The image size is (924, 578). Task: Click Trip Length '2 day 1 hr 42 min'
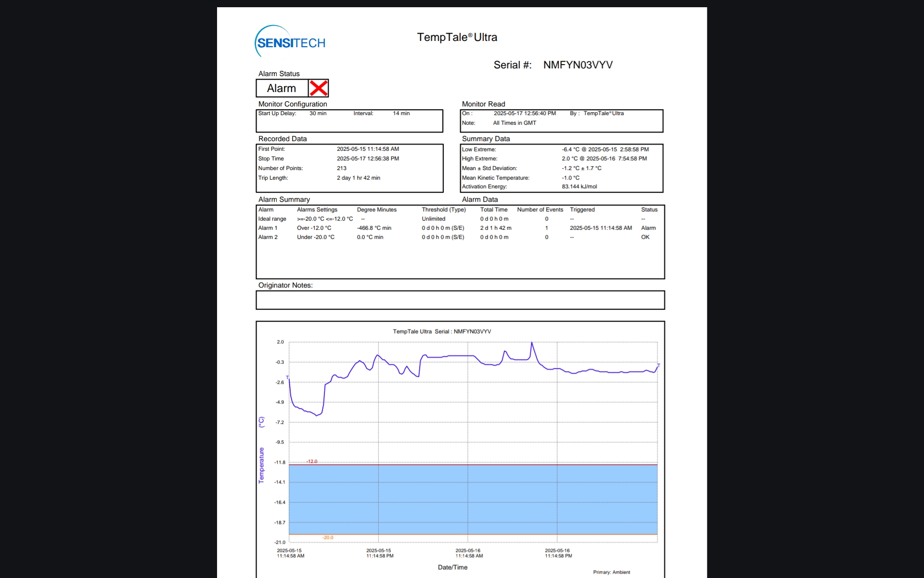click(x=358, y=178)
